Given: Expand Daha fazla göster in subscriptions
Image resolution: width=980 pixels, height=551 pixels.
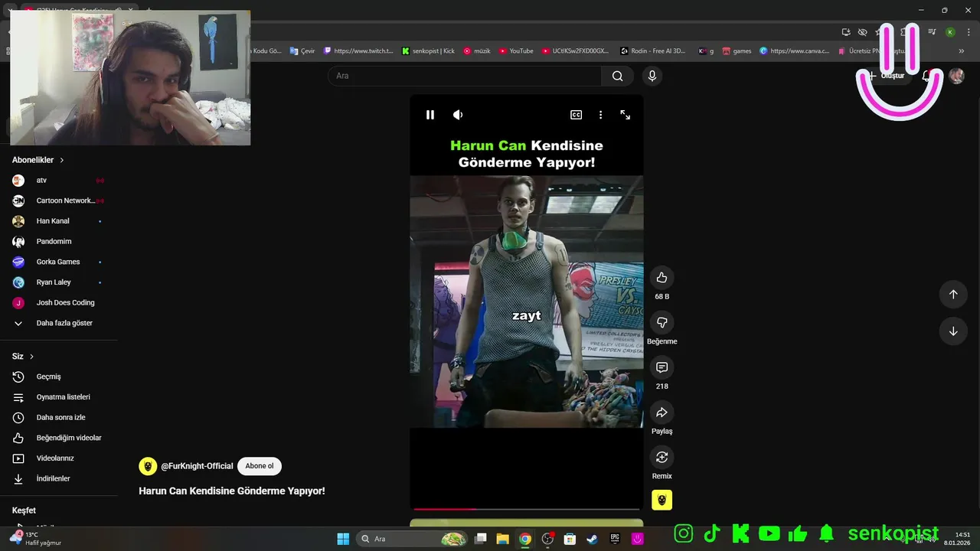Looking at the screenshot, I should click(x=59, y=323).
